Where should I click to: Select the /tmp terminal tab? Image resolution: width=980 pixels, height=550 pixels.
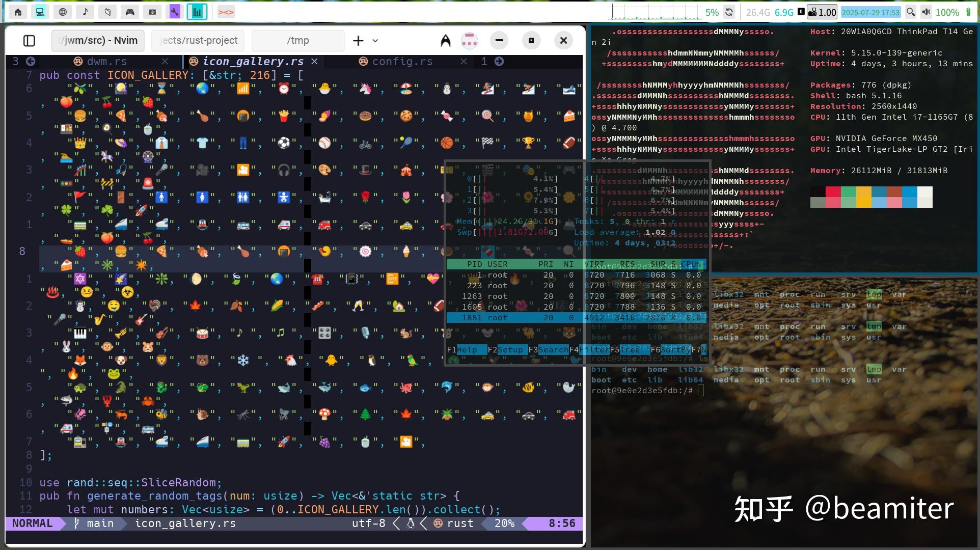pos(297,40)
